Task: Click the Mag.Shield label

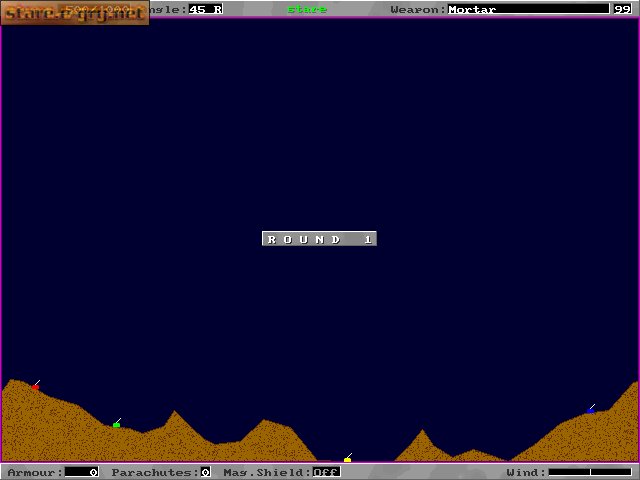Action: point(267,472)
